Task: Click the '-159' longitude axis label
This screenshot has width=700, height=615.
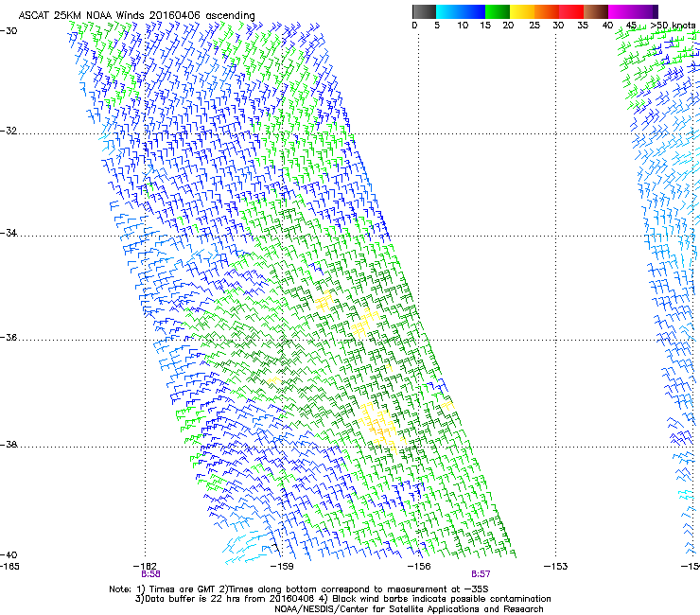Action: [282, 567]
